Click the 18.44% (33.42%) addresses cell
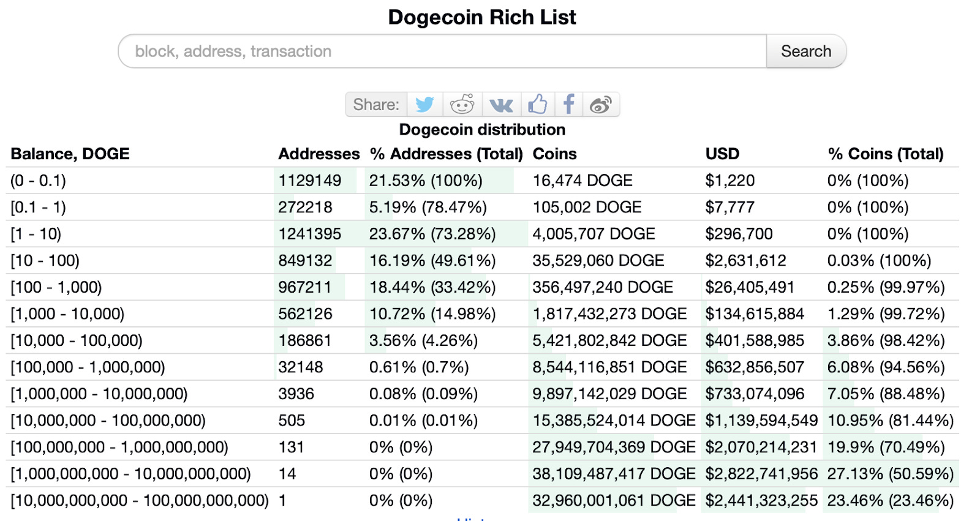The width and height of the screenshot is (980, 521). pyautogui.click(x=432, y=287)
